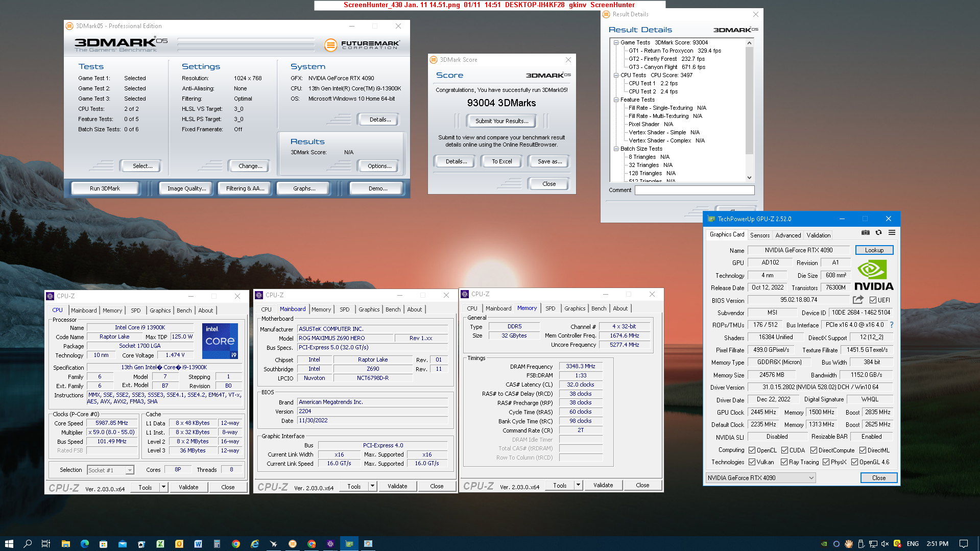
Task: Toggle PhysX checkbox in GPU-Z
Action: coord(826,462)
